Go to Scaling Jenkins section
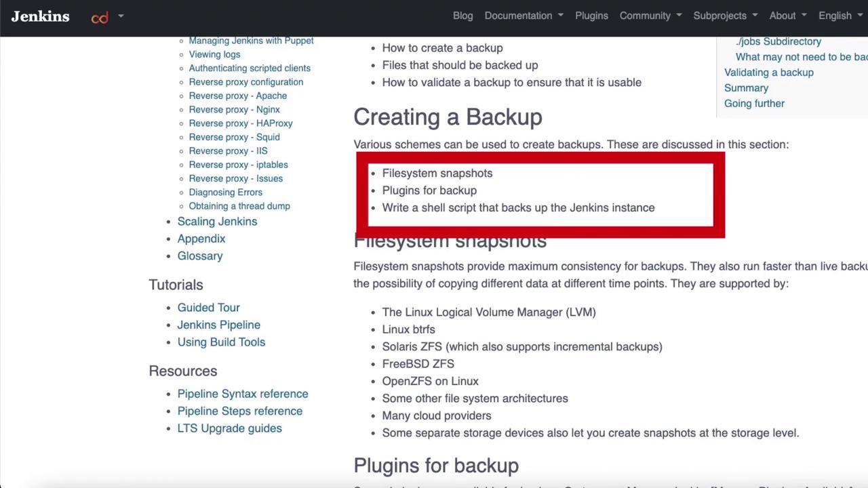This screenshot has width=868, height=488. [x=217, y=222]
